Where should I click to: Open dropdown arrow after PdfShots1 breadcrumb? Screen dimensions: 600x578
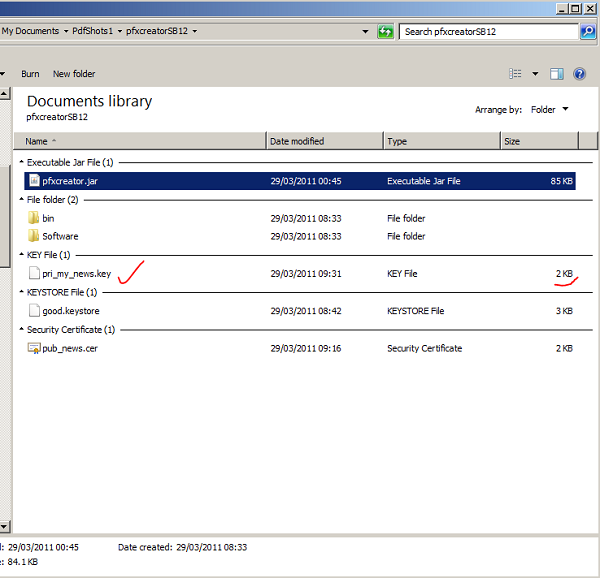(x=120, y=31)
